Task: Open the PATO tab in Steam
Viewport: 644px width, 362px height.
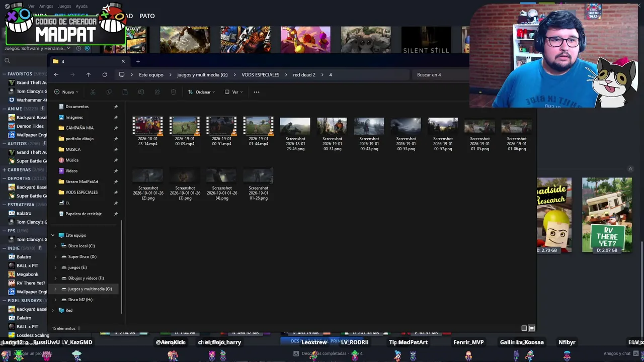Action: tap(147, 16)
